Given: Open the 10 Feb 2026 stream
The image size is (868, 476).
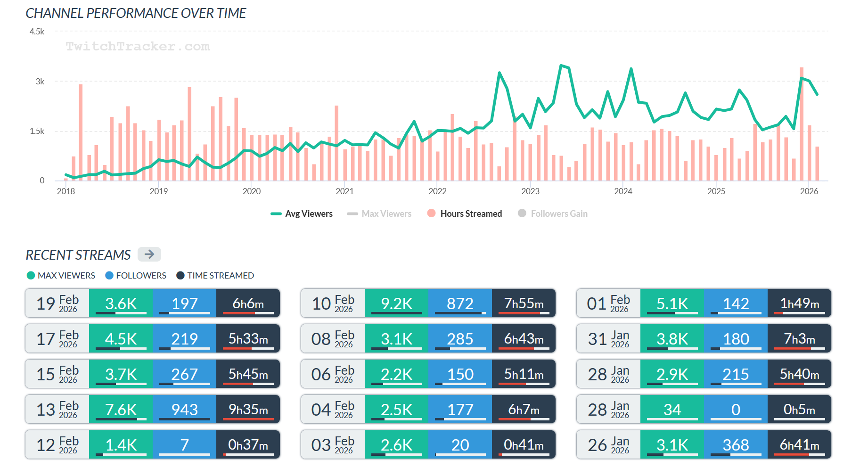Looking at the screenshot, I should [428, 303].
